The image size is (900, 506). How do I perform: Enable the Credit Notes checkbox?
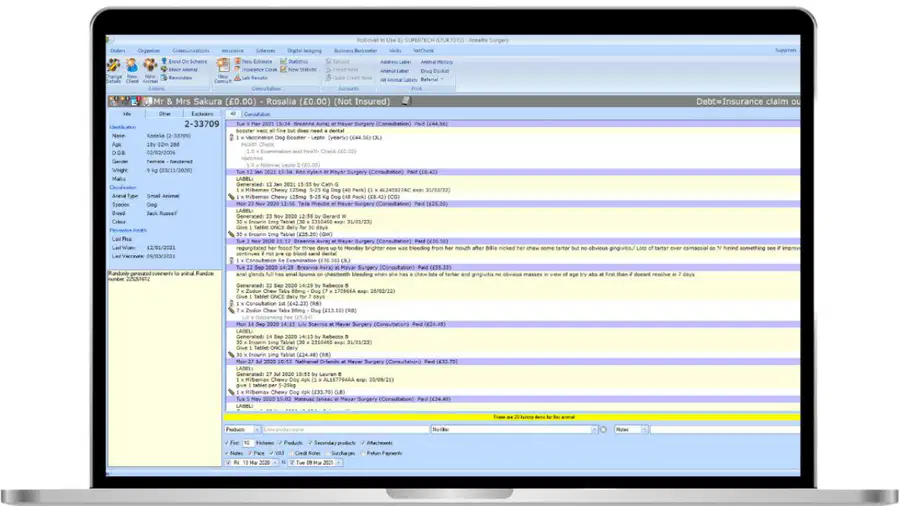pyautogui.click(x=291, y=453)
